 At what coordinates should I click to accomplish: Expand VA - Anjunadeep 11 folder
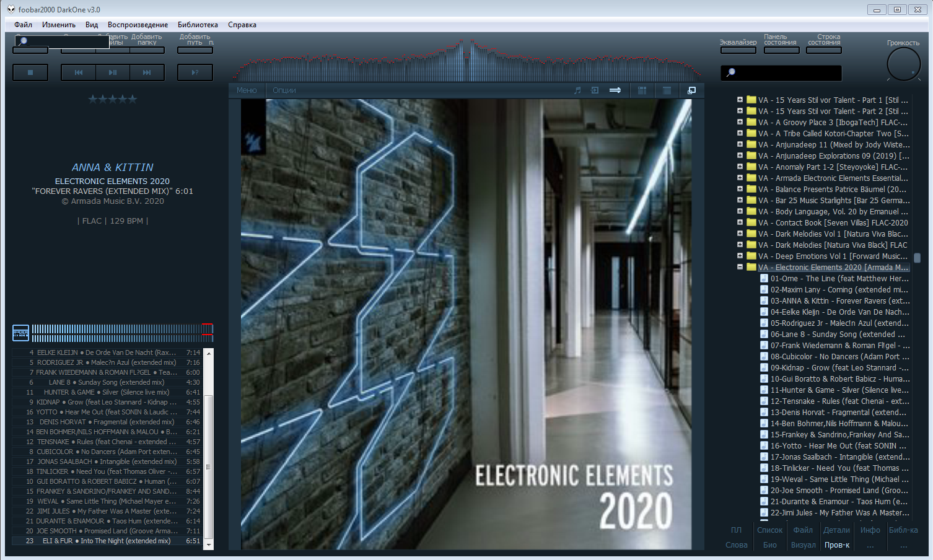click(x=740, y=144)
